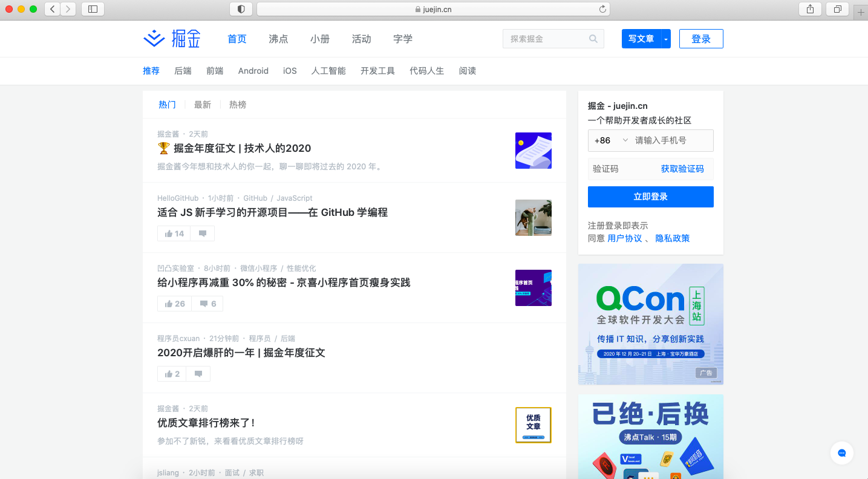The width and height of the screenshot is (868, 479).
Task: Select the iOS category
Action: tap(290, 71)
